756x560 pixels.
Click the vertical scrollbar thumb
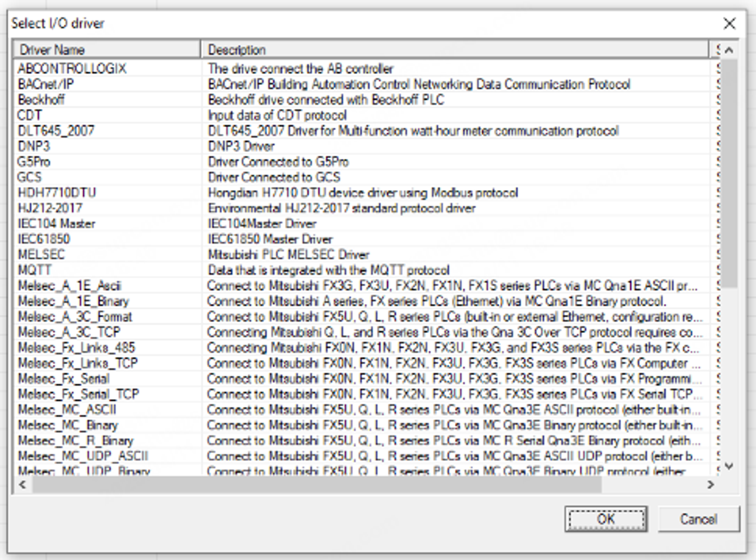click(728, 173)
